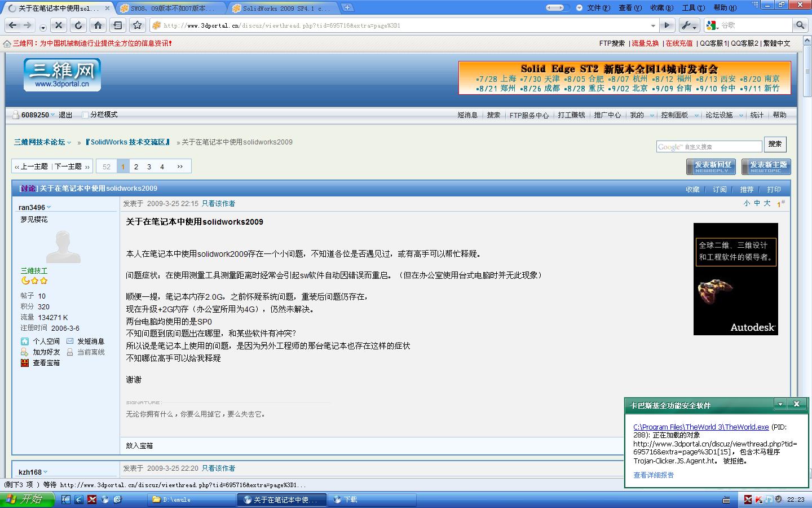Image resolution: width=812 pixels, height=508 pixels.
Task: Open the back/forward history dropdown arrow
Action: [x=43, y=27]
